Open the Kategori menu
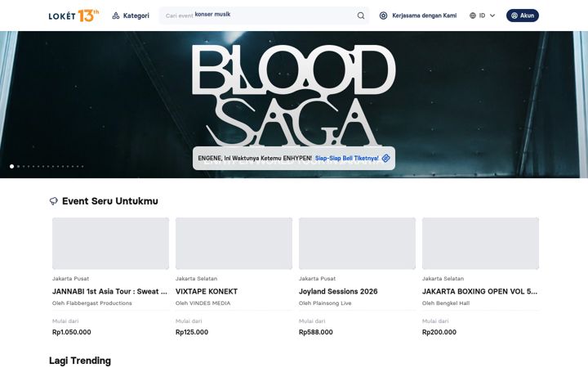 131,16
